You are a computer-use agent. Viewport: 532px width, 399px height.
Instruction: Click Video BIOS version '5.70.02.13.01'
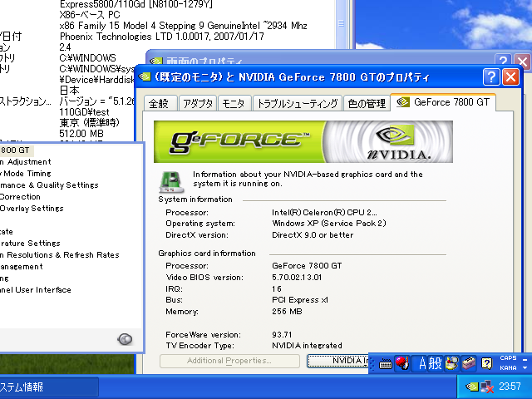click(x=297, y=277)
